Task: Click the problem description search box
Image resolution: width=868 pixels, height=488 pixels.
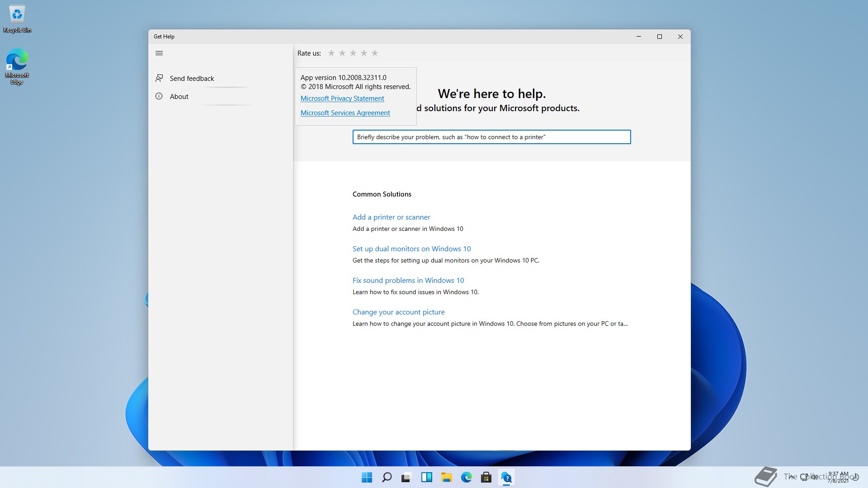Action: click(x=491, y=137)
